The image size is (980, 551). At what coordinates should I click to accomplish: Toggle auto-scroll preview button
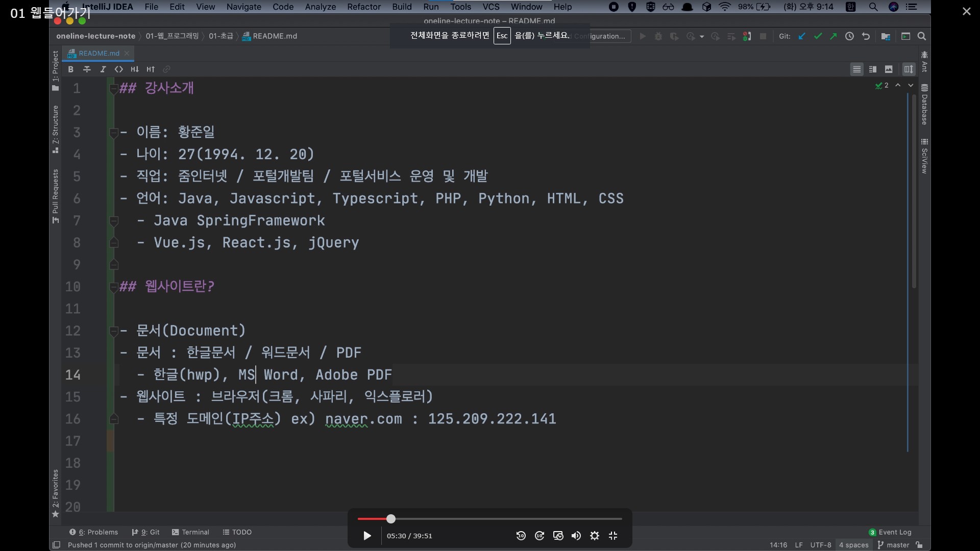(909, 69)
